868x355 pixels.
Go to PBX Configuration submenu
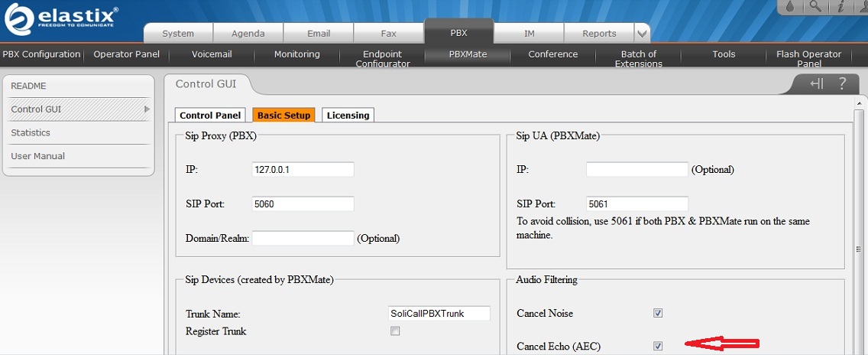[x=41, y=54]
